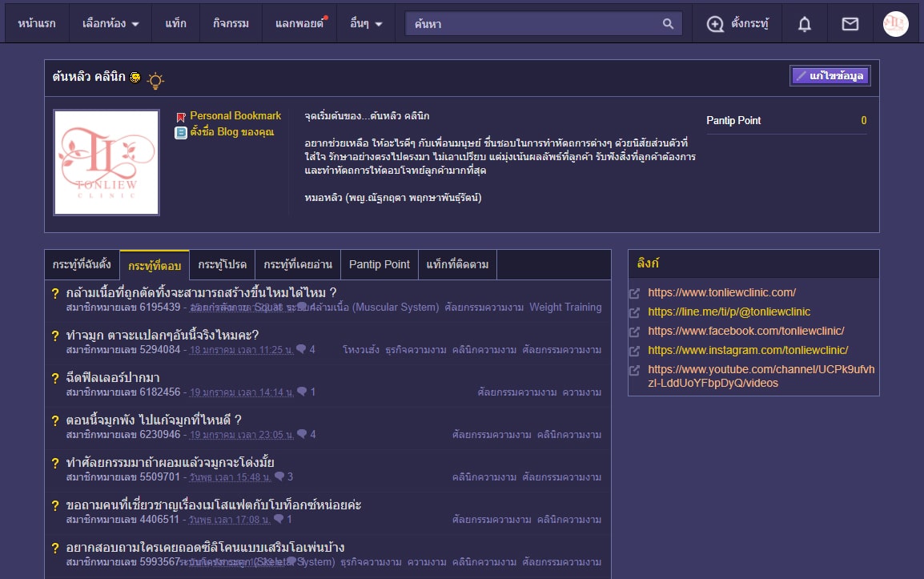Viewport: 924px width, 579px height.
Task: Click the emoji badge next to username
Action: coord(135,78)
